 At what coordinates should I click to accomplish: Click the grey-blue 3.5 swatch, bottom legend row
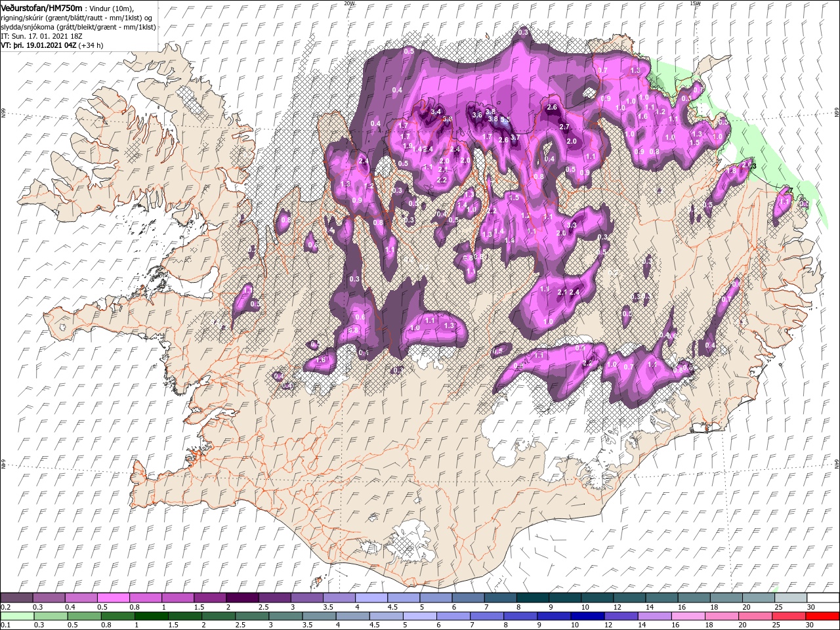point(318,616)
